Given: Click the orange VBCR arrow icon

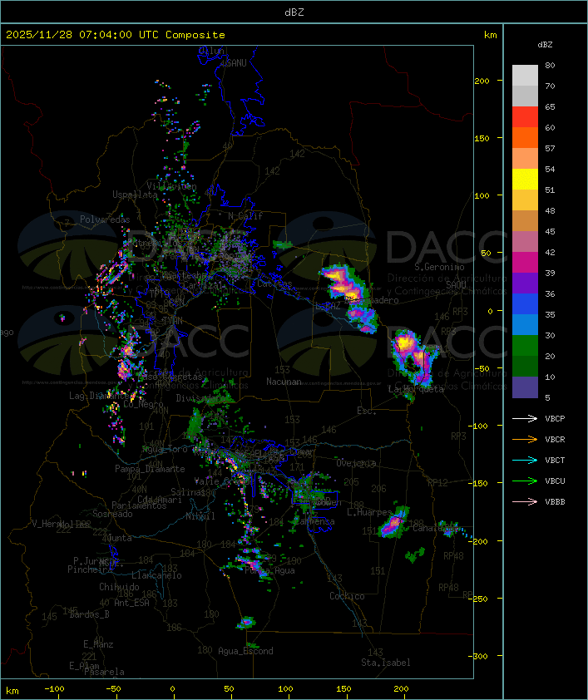Looking at the screenshot, I should coord(525,439).
